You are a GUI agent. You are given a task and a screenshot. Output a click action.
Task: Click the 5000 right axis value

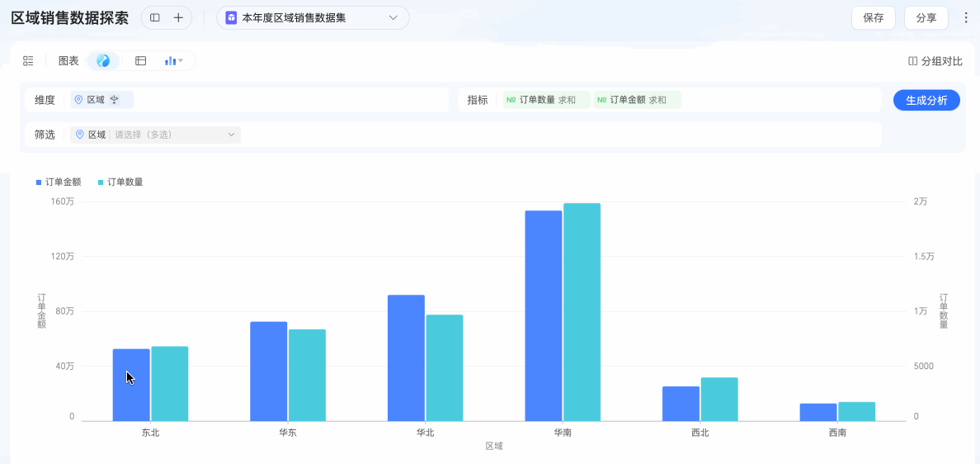[x=923, y=367]
